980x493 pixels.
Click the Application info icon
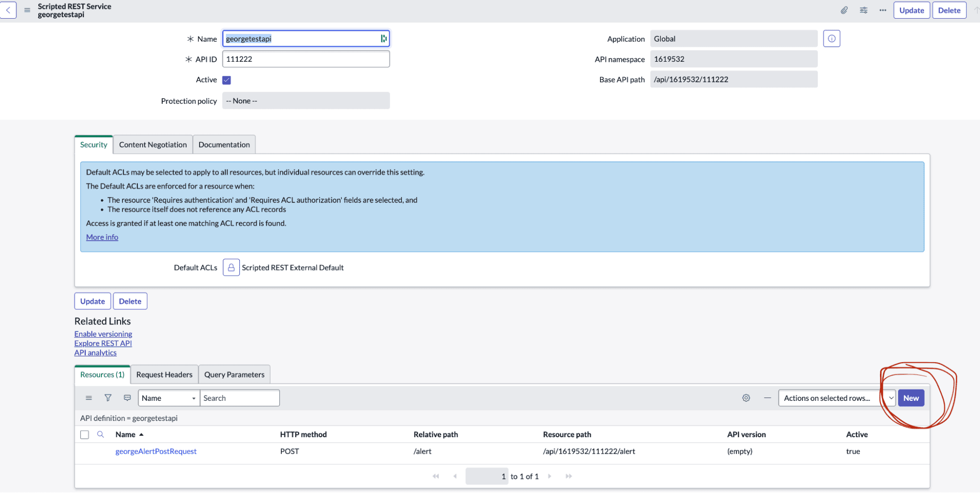pos(831,39)
